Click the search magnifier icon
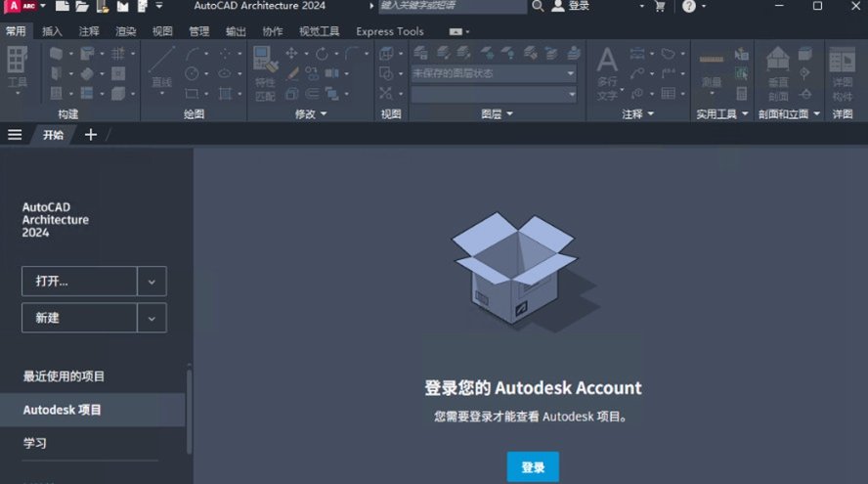The image size is (868, 484). pos(538,6)
